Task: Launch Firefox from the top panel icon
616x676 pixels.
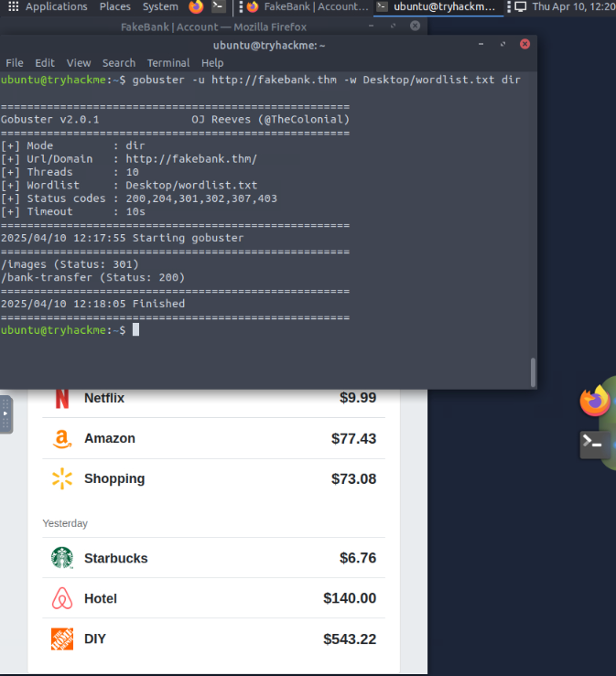Action: point(196,6)
